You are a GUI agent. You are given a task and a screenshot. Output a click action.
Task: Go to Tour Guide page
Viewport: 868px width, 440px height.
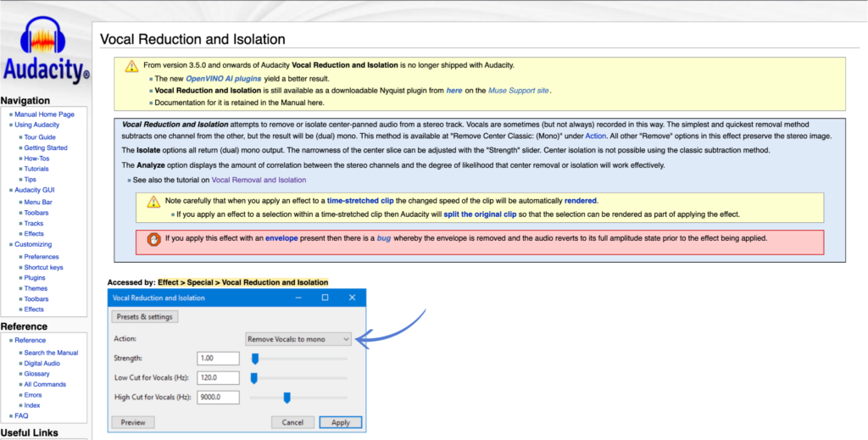tap(40, 137)
